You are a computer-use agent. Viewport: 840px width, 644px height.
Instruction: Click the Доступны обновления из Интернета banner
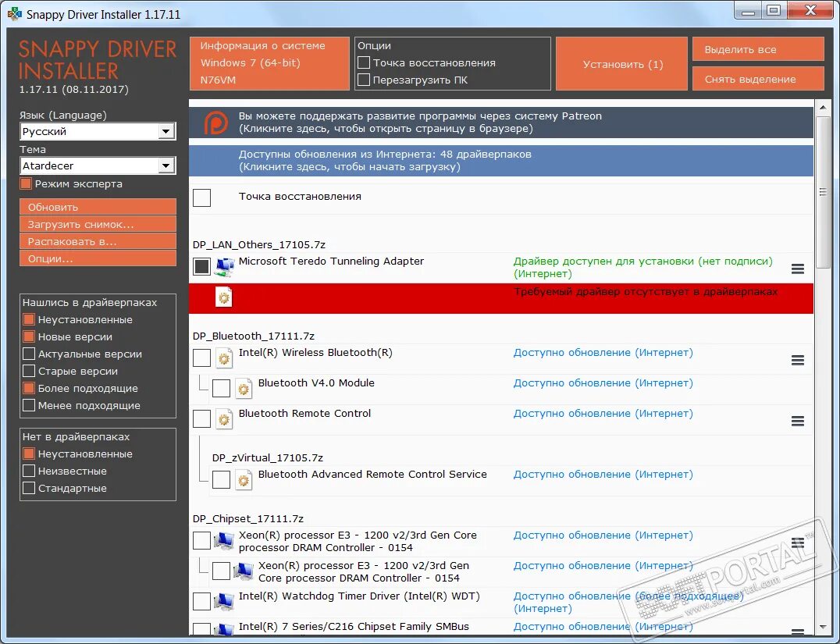coord(501,161)
